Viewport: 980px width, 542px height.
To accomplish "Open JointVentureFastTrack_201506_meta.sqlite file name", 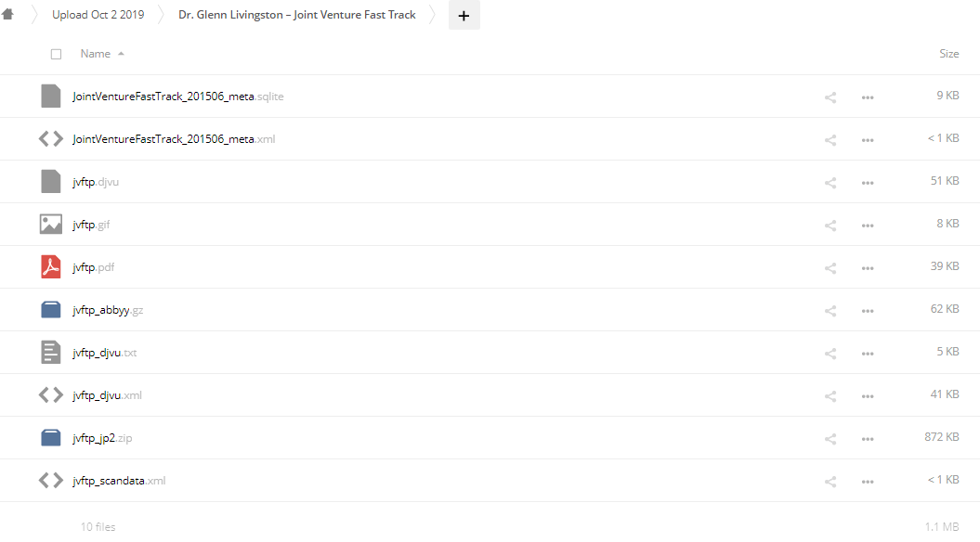I will [178, 97].
